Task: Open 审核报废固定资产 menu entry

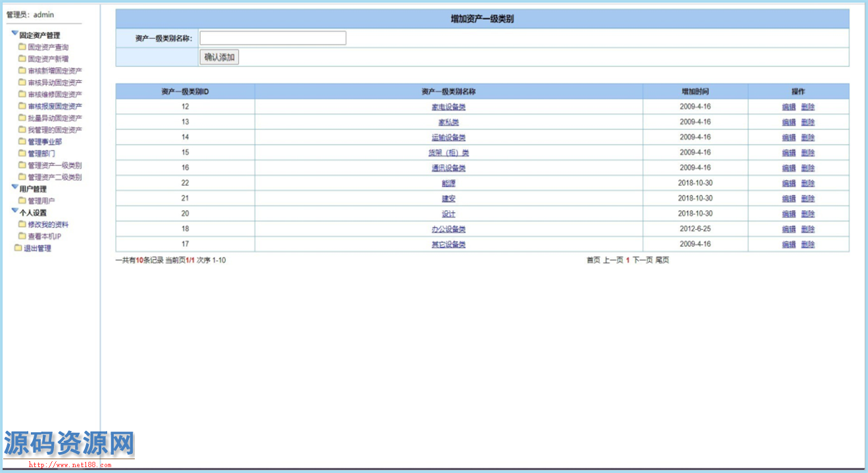Action: click(55, 106)
